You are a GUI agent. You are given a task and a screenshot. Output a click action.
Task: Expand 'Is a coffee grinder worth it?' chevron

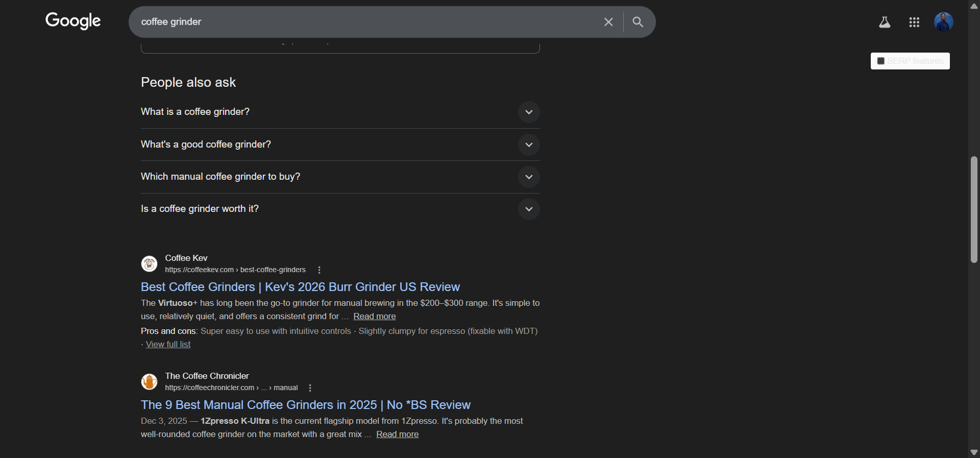(x=529, y=209)
